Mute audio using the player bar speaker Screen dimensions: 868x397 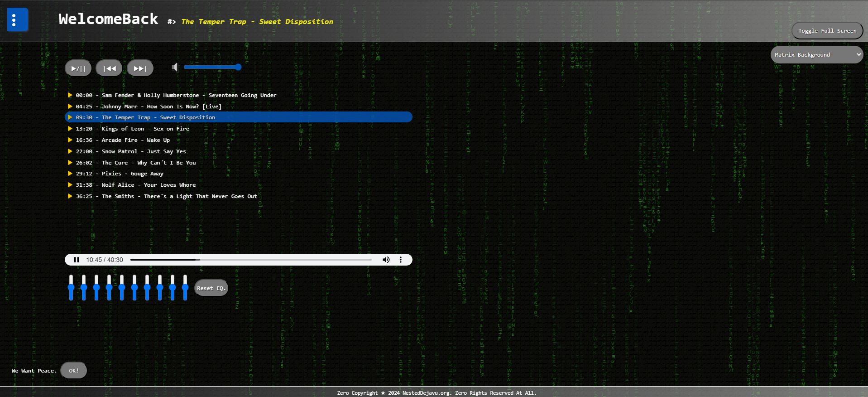386,260
